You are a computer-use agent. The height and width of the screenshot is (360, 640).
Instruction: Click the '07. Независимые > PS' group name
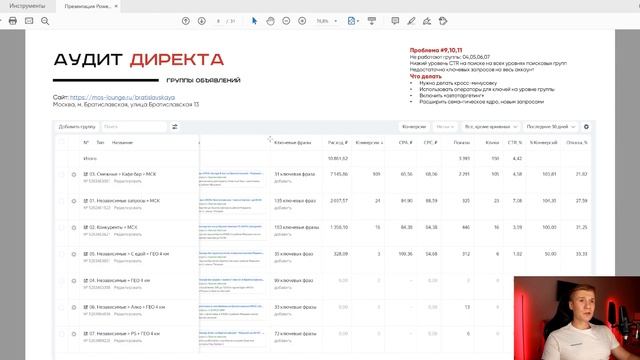click(124, 333)
